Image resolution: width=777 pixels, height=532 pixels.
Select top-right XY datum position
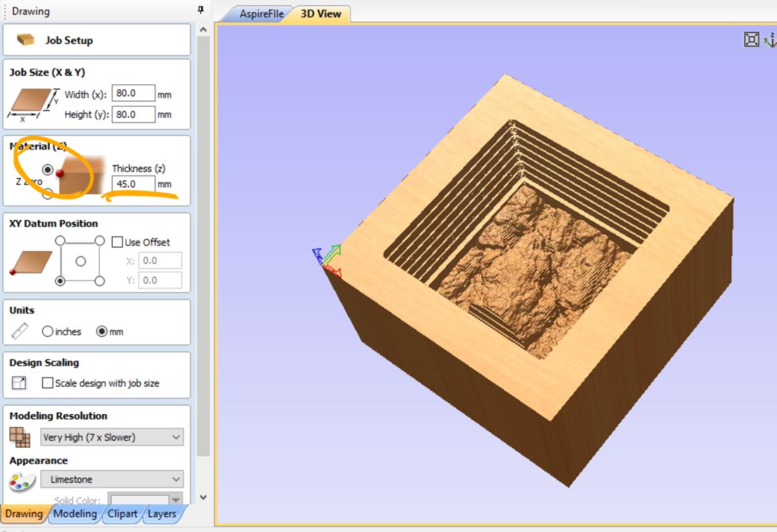tap(99, 241)
